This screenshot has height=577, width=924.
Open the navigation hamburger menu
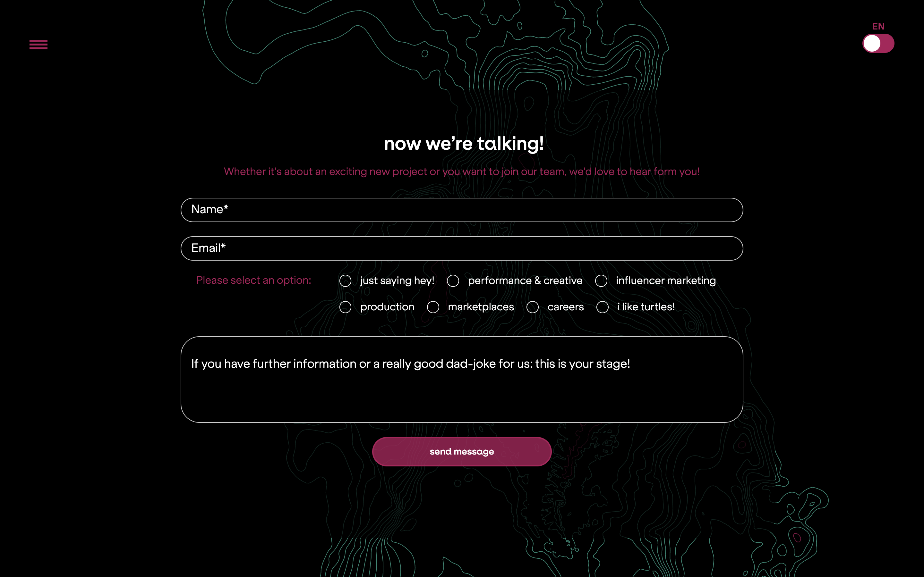[38, 44]
